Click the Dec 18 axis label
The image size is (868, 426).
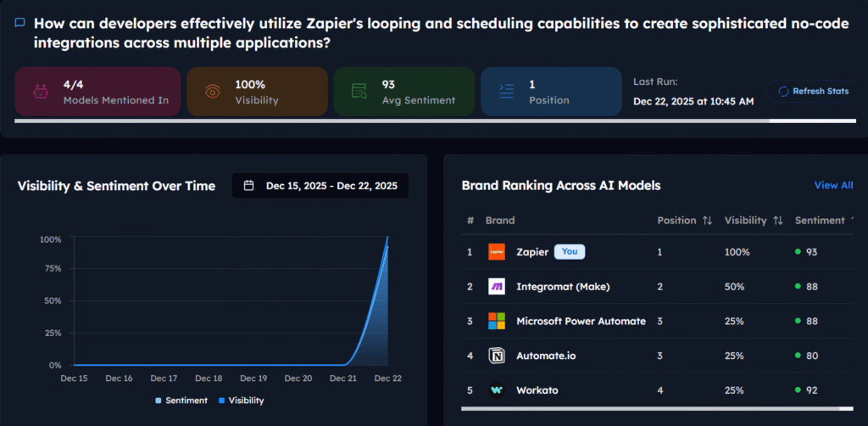click(209, 378)
